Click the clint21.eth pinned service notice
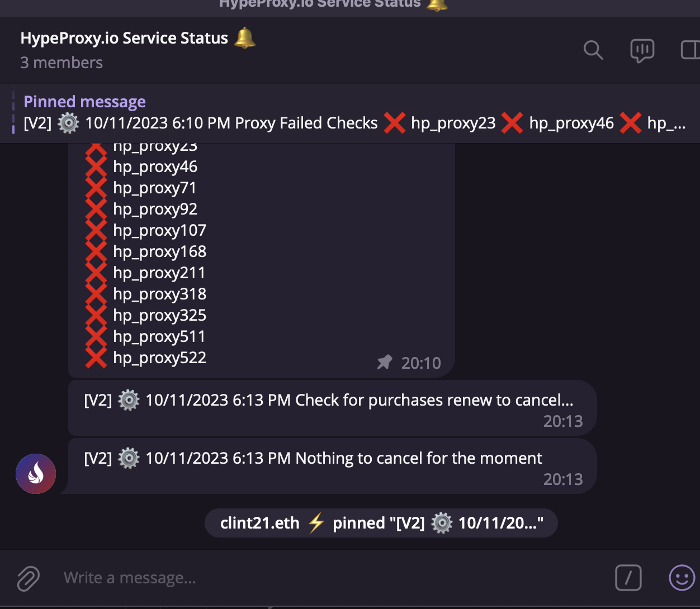 [381, 523]
